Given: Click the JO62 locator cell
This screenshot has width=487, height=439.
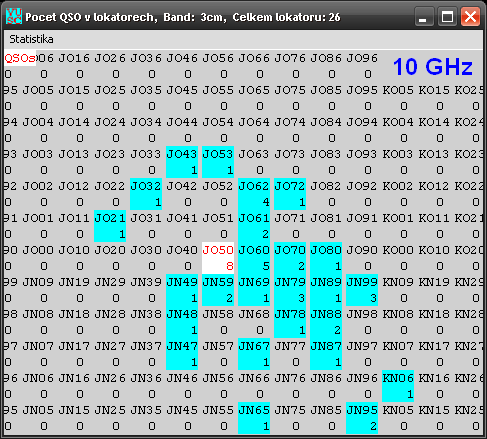Looking at the screenshot, I should (x=254, y=194).
